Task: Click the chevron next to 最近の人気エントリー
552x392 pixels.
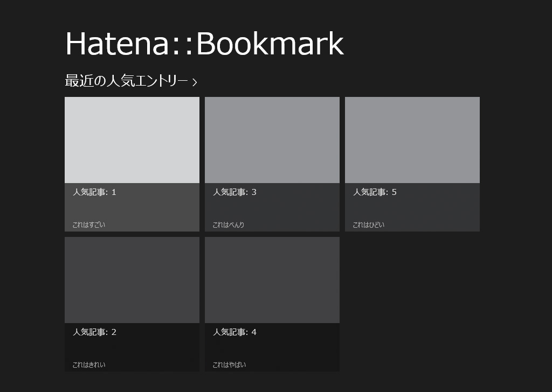Action: 195,82
